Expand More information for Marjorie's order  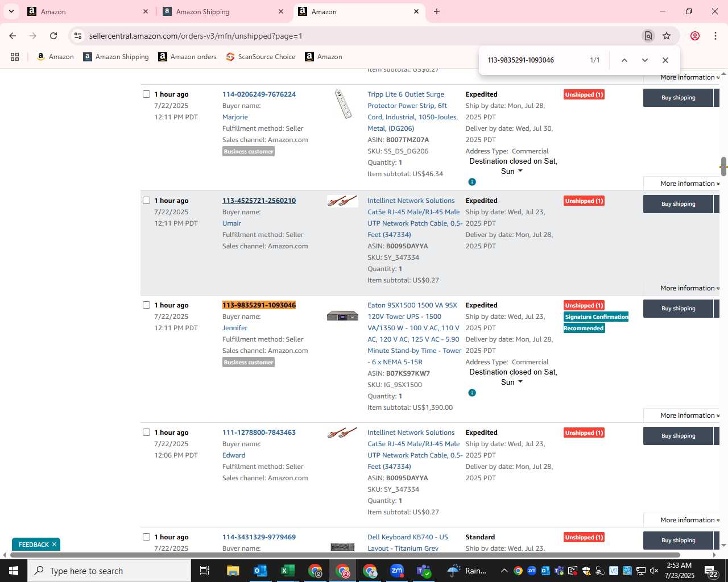689,184
